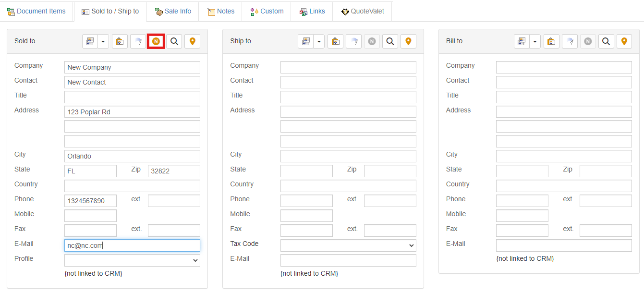Image resolution: width=644 pixels, height=293 pixels.
Task: Click the Ship to clear wiper icon
Action: (353, 42)
